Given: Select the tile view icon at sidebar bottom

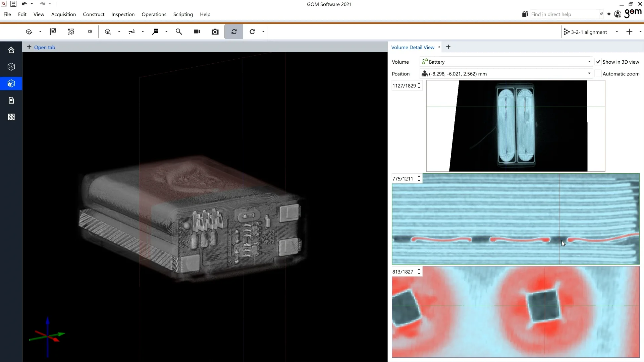Looking at the screenshot, I should click(11, 117).
